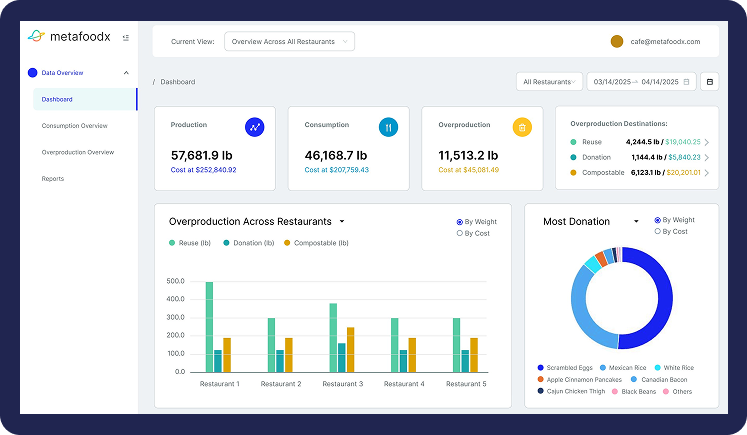
Task: Open the Dashboard menu item
Action: tap(85, 99)
